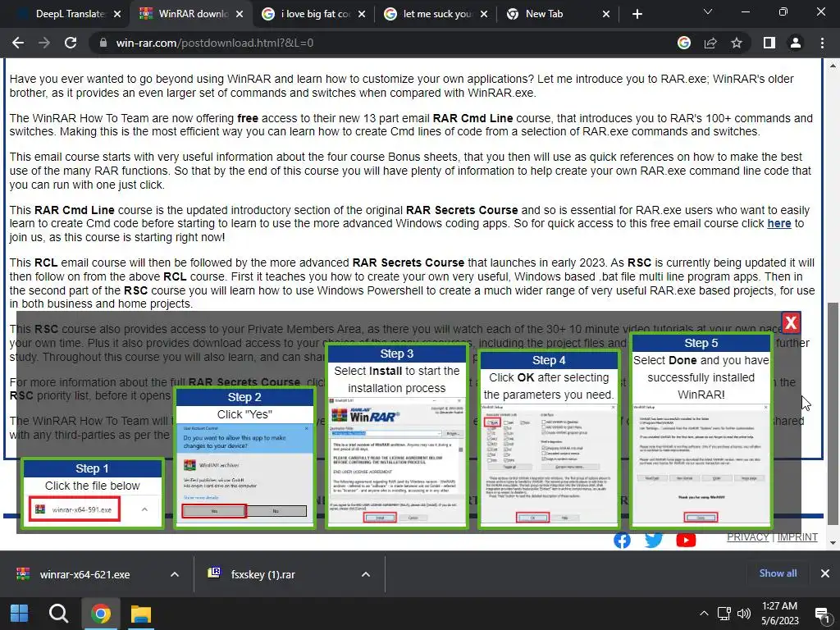
Task: Open the Windows Start menu
Action: 20,614
